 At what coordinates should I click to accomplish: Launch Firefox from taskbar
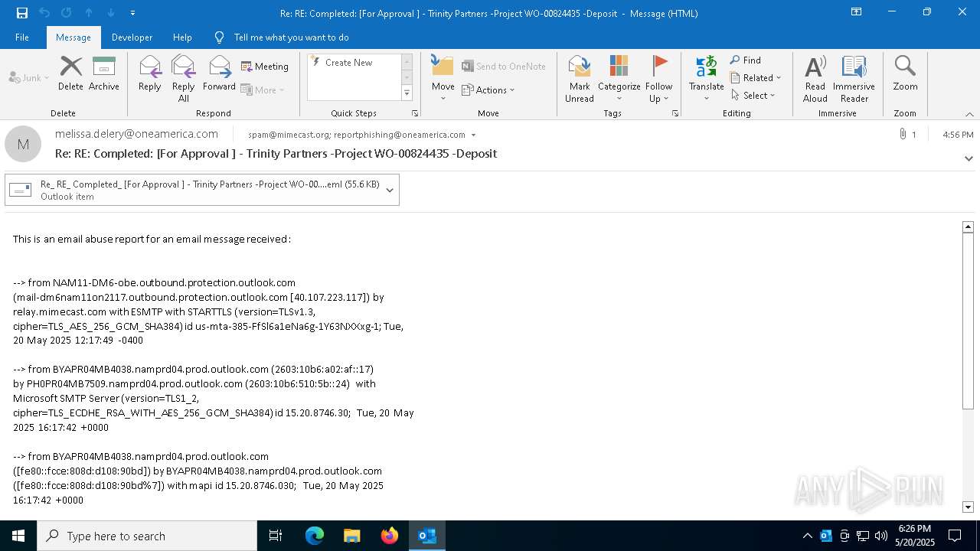(390, 536)
